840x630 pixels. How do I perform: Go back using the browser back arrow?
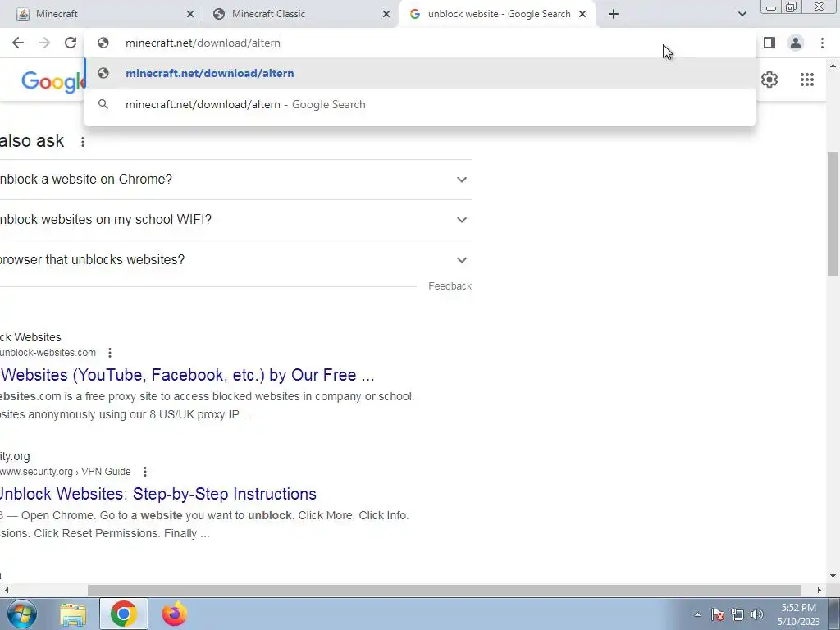pyautogui.click(x=18, y=43)
